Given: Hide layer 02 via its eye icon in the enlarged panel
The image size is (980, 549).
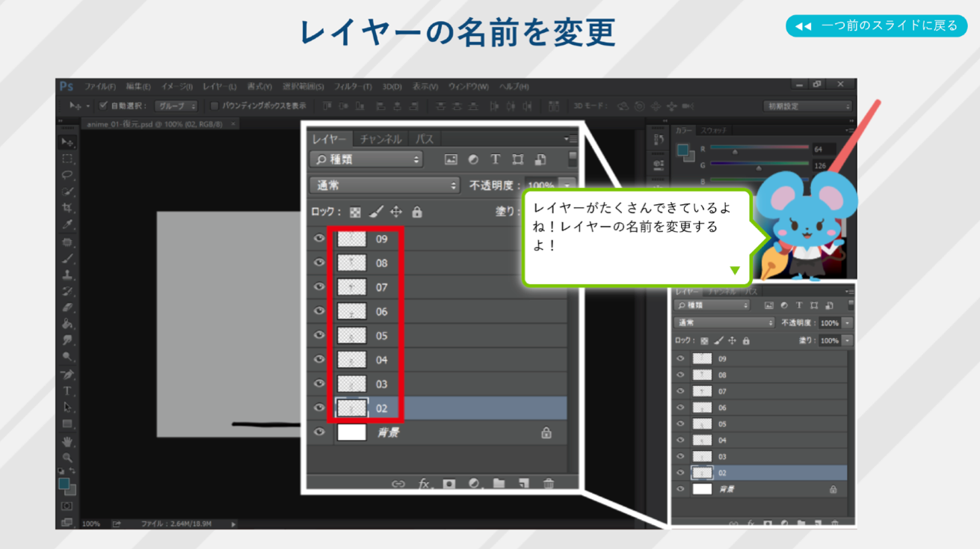Looking at the screenshot, I should coord(319,408).
